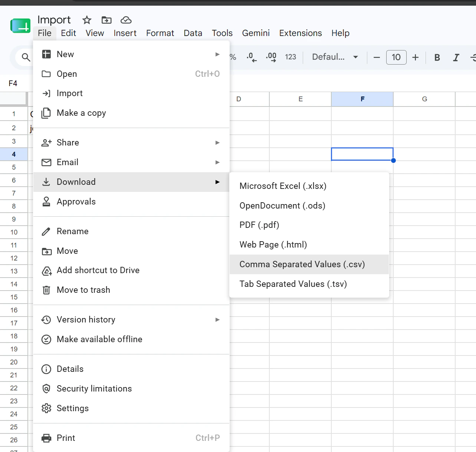The image size is (476, 452).
Task: Open the Default font dropdown
Action: tap(335, 57)
